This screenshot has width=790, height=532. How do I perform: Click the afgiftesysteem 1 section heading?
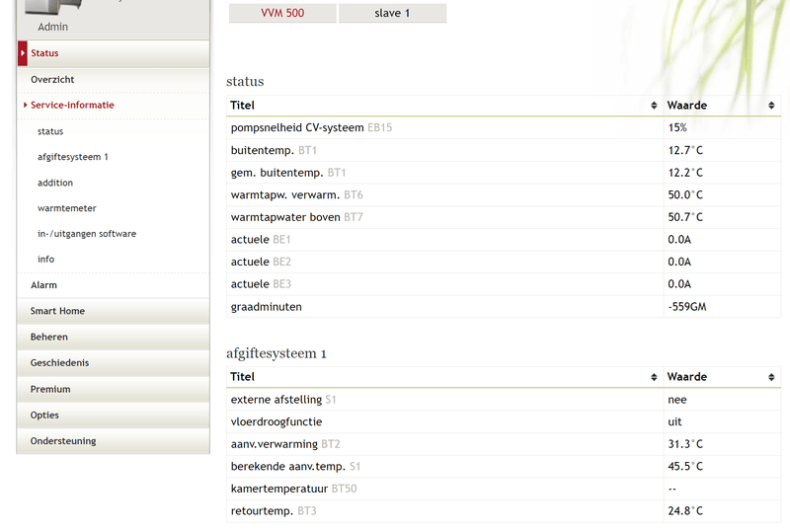(276, 353)
